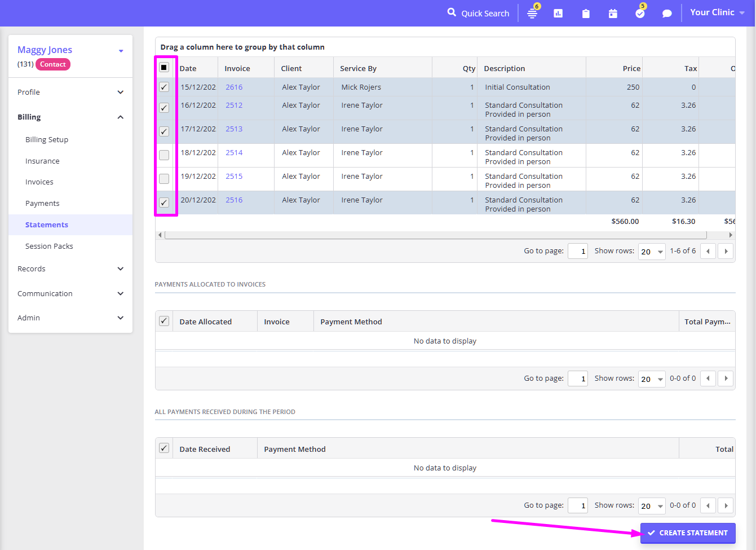Click the clipboard icon in top bar
The height and width of the screenshot is (550, 756).
pyautogui.click(x=586, y=14)
